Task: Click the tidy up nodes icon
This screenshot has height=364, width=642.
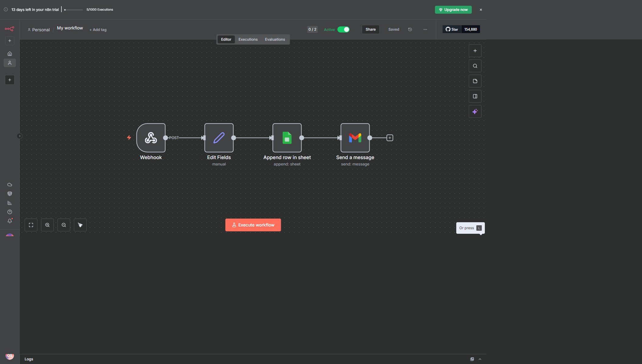Action: (x=80, y=225)
